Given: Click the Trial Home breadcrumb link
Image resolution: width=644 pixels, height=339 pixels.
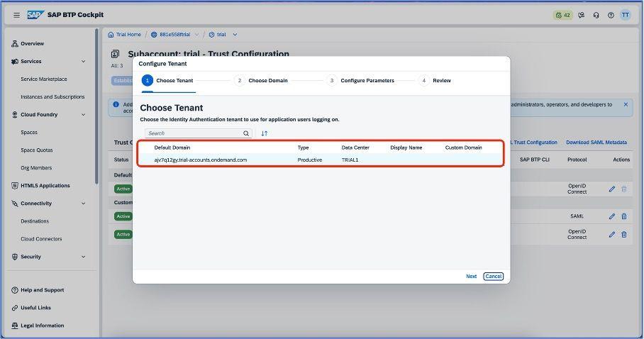Looking at the screenshot, I should pos(128,35).
